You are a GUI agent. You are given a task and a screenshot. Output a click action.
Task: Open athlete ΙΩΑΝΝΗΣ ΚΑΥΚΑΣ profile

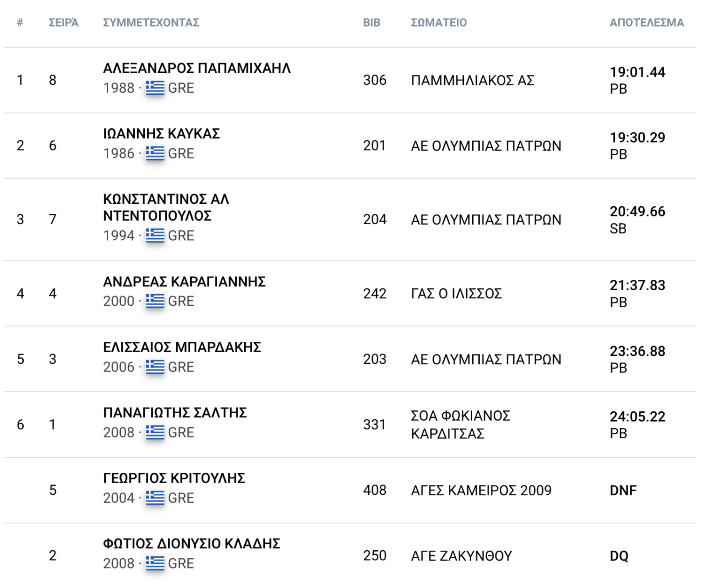(x=161, y=134)
